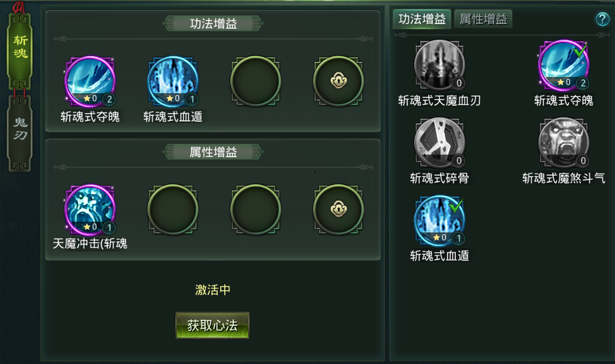The image size is (615, 364).
Task: Choose 斩魂式魔煞斗气 from the skill list
Action: (x=564, y=143)
